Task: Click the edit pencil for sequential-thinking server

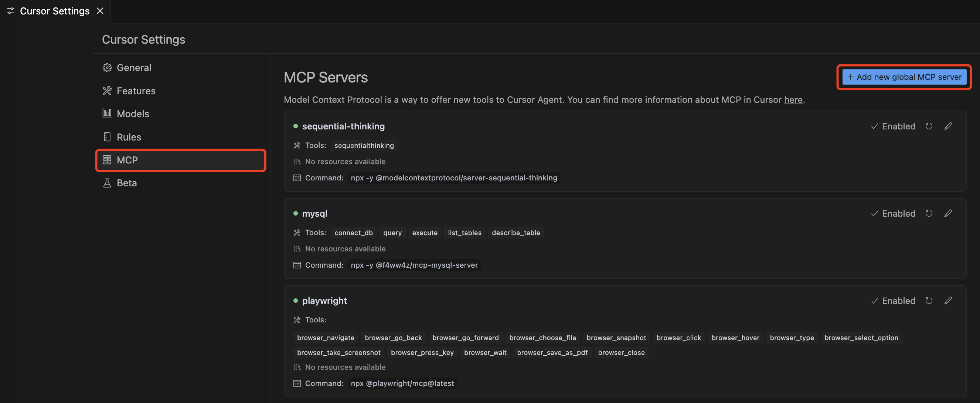Action: (x=948, y=126)
